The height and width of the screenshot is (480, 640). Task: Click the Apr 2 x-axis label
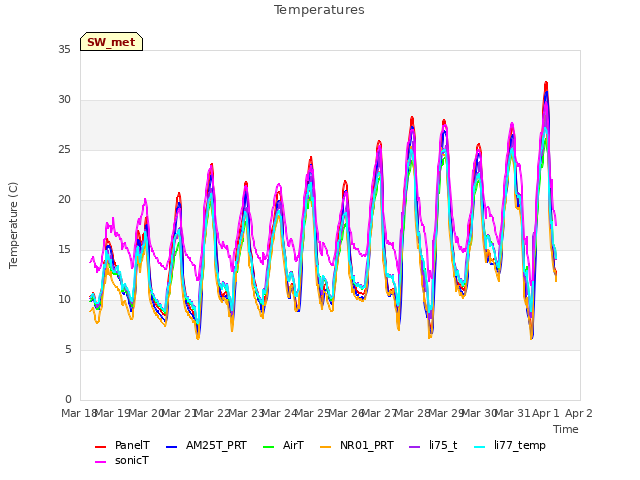(x=579, y=413)
